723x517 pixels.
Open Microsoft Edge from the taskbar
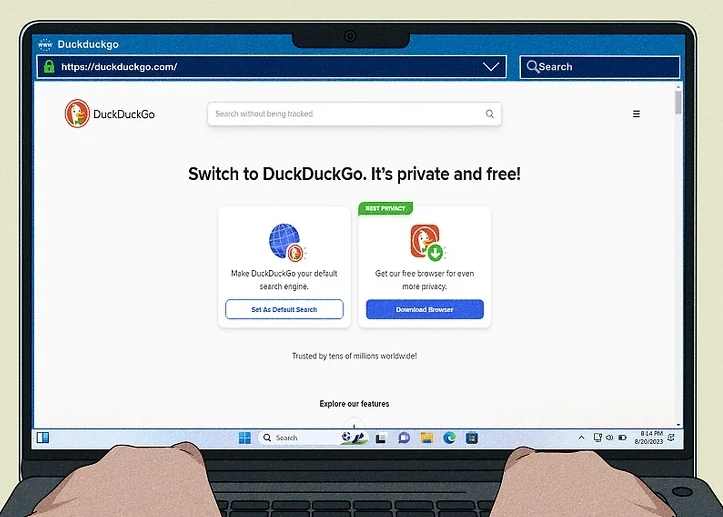point(450,438)
